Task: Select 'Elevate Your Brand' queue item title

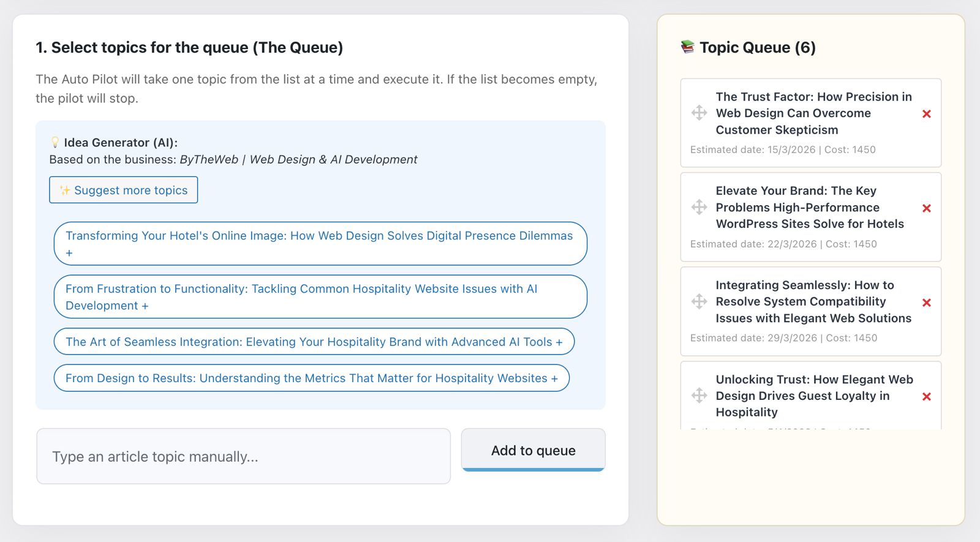Action: [x=809, y=208]
